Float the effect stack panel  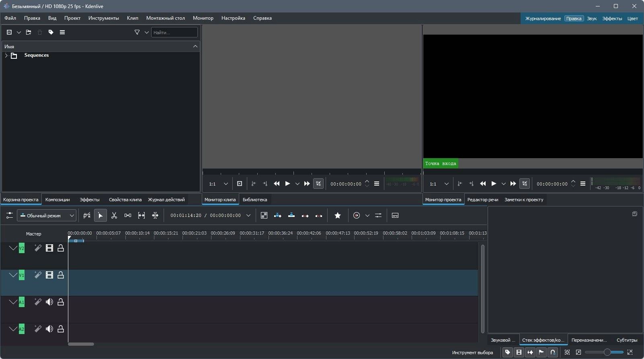click(x=634, y=214)
